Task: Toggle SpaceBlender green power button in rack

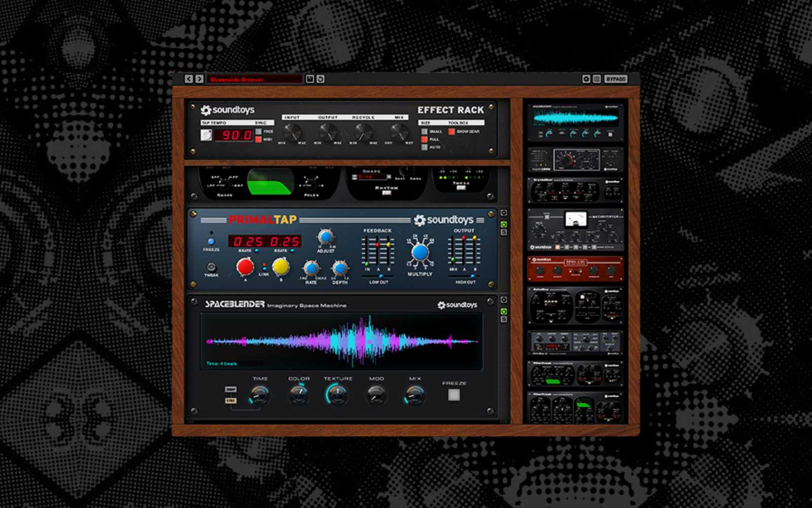Action: coord(503,311)
